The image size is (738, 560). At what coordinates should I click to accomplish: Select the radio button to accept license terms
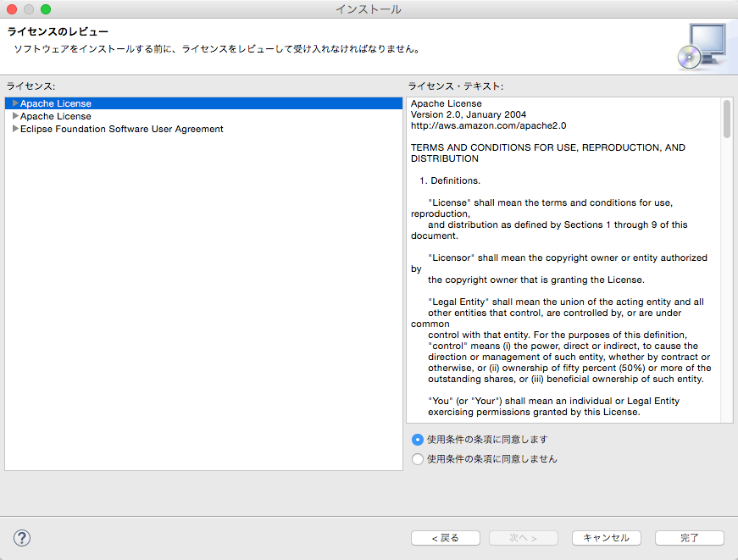click(418, 440)
